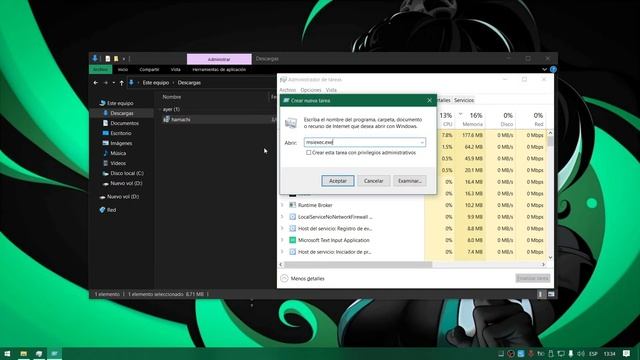Open the Windows Start button
This screenshot has width=640, height=360.
[x=7, y=353]
